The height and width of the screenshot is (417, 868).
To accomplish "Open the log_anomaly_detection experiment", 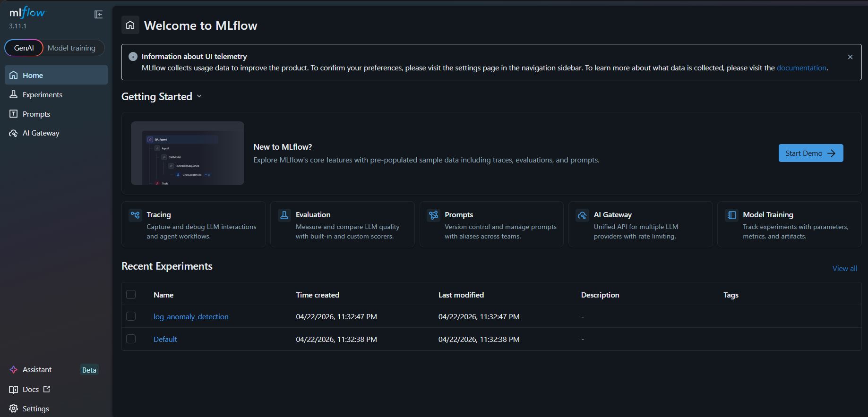I will pos(191,316).
